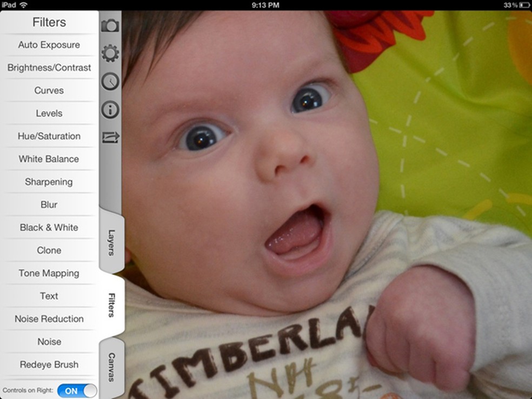Open the Canvas tab
This screenshot has width=532, height=399.
111,368
